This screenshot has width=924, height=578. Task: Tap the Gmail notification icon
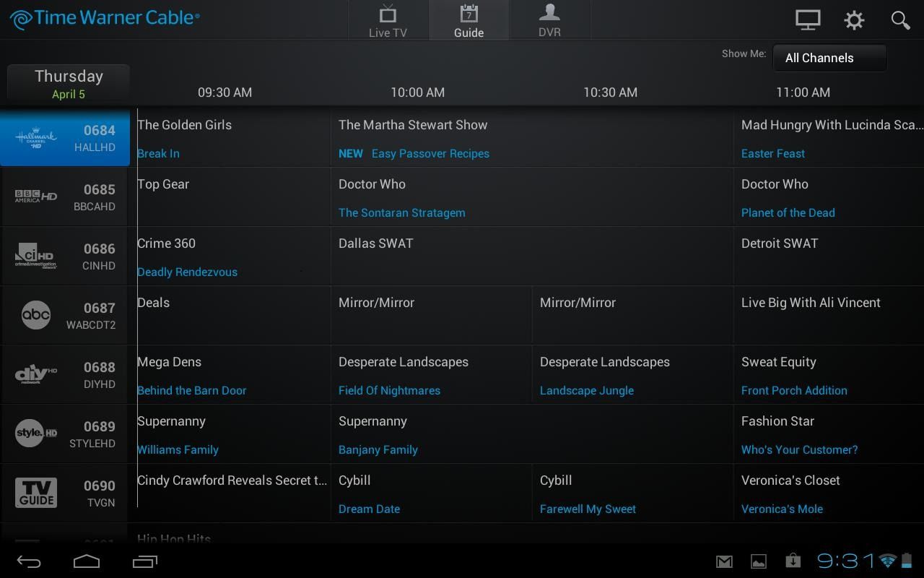coord(724,561)
